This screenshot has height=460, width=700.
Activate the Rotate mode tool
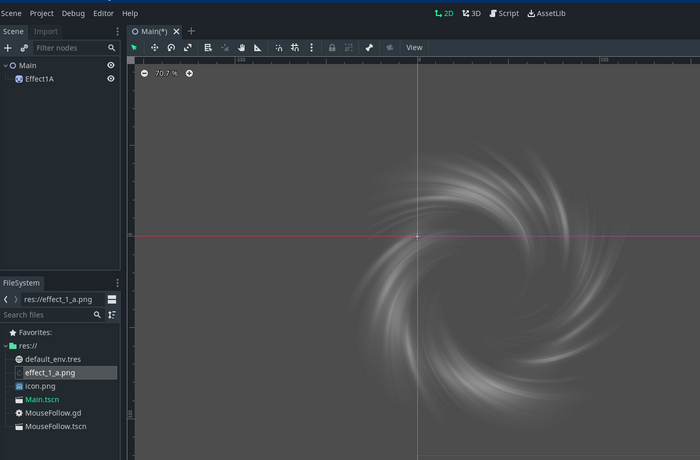(171, 47)
